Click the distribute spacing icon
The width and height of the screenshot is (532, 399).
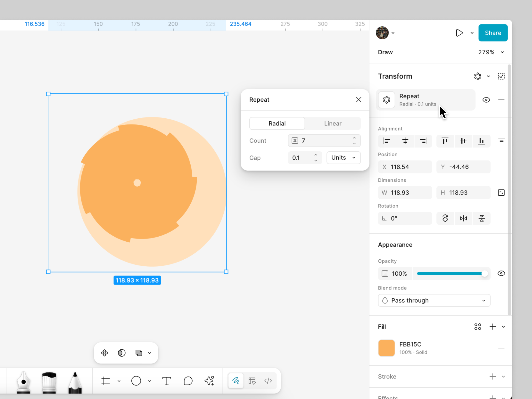501,141
